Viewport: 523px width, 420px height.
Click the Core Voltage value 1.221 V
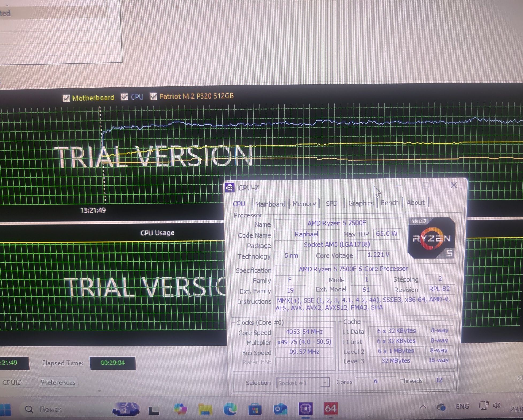[378, 255]
